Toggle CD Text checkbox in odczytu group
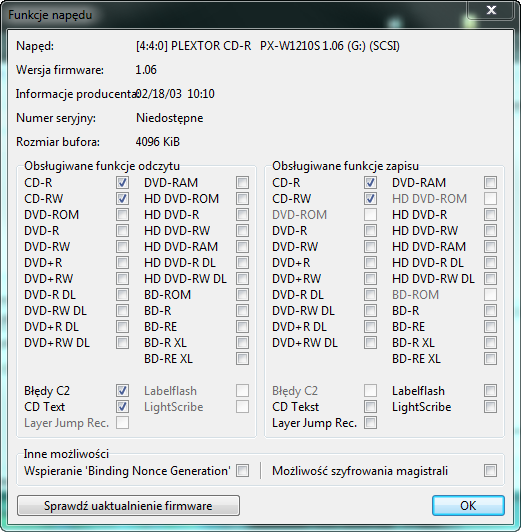The height and width of the screenshot is (532, 521). tap(122, 406)
